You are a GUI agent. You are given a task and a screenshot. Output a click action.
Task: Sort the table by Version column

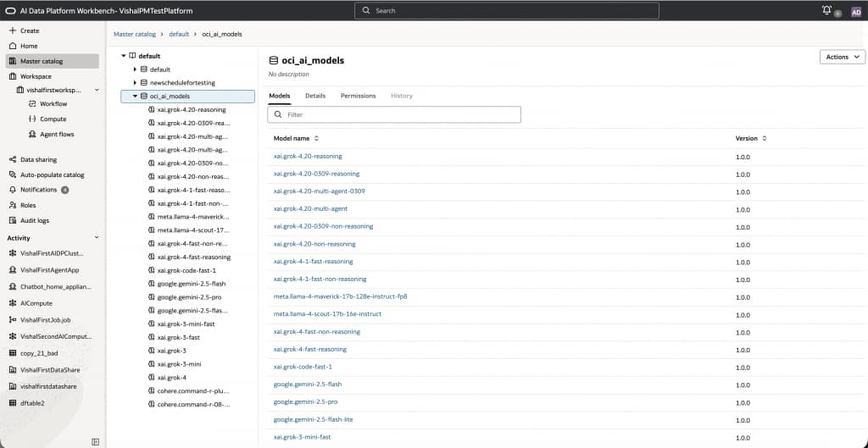pyautogui.click(x=764, y=138)
